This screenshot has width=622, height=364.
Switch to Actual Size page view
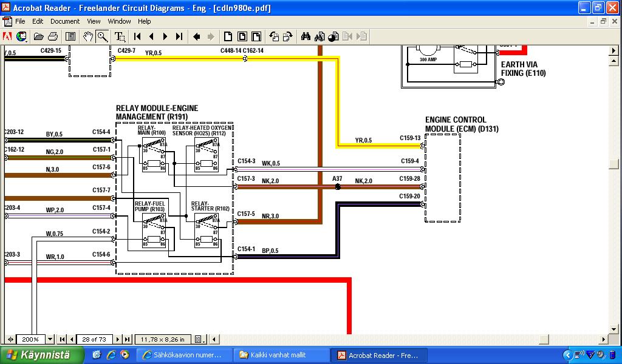(228, 36)
